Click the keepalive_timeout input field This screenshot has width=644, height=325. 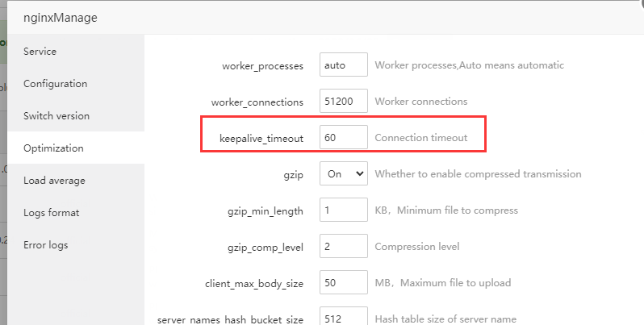(x=344, y=138)
